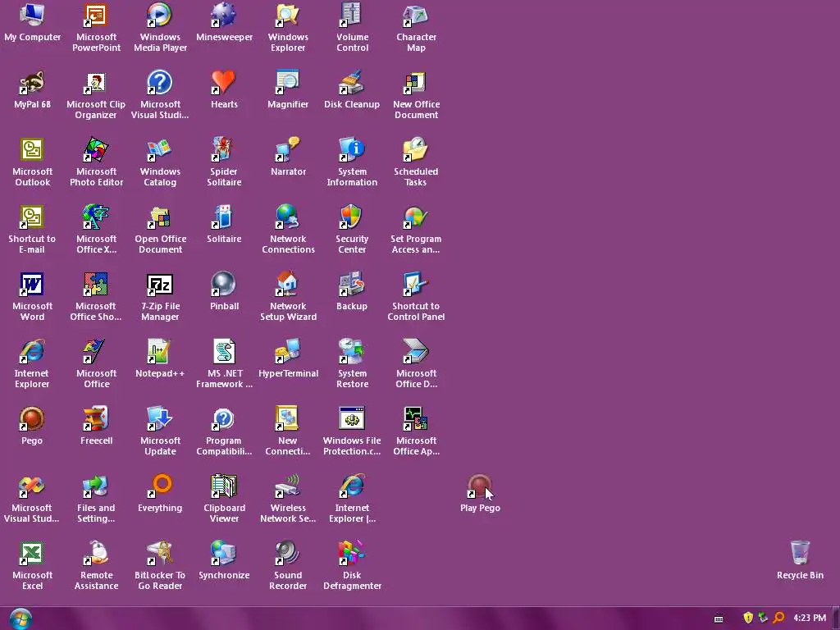Launch Hearts game icon
This screenshot has width=840, height=630.
[224, 83]
